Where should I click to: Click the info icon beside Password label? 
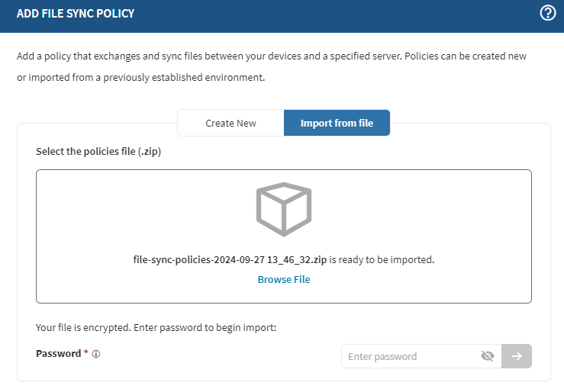(x=96, y=354)
